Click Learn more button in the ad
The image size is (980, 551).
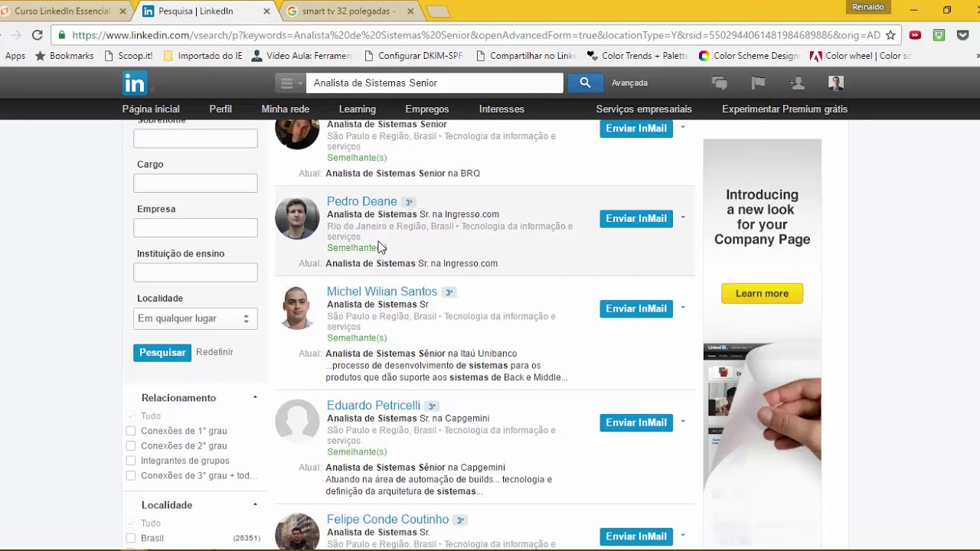(x=762, y=293)
